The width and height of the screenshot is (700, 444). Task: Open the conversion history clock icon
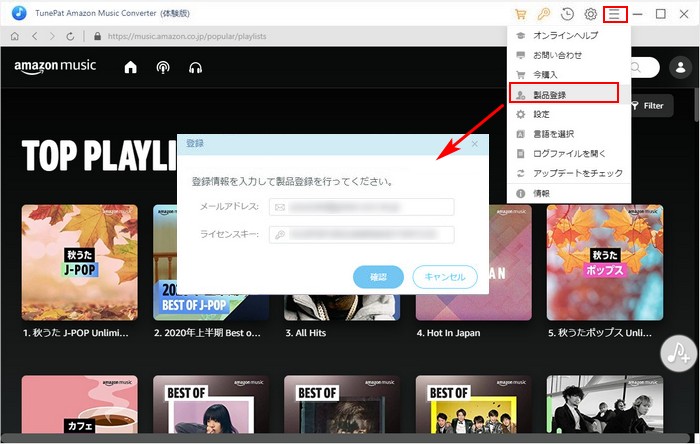point(567,14)
